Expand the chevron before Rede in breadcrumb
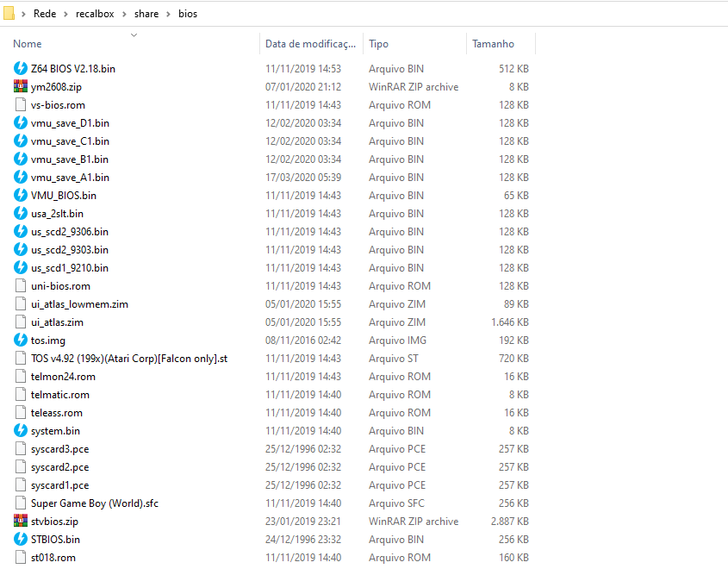 click(x=23, y=14)
